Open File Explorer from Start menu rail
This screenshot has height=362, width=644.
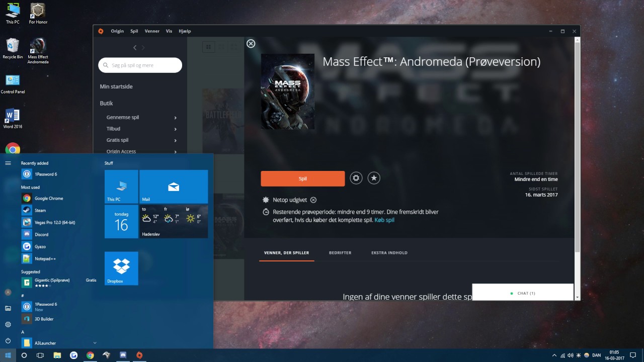click(8, 308)
